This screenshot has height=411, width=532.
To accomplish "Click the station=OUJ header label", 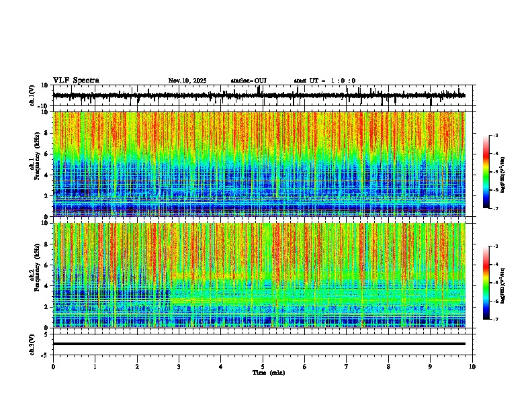I will [249, 81].
